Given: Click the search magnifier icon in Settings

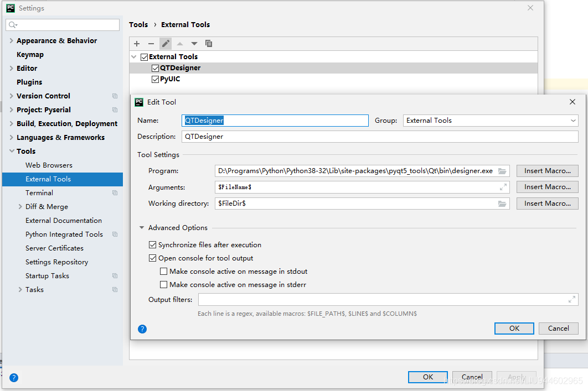Looking at the screenshot, I should 13,25.
